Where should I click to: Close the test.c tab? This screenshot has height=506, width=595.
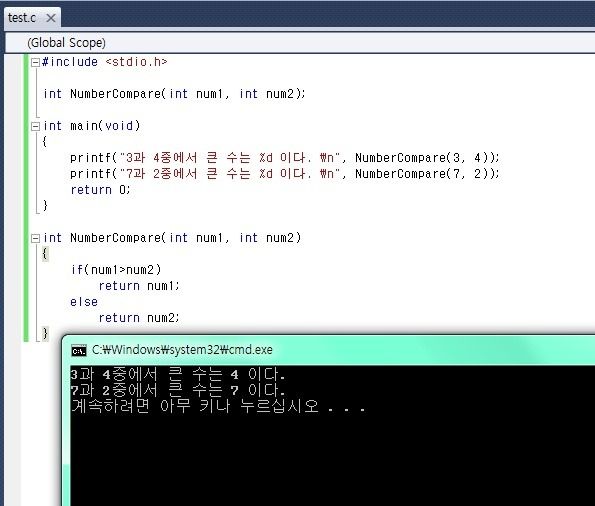click(51, 18)
